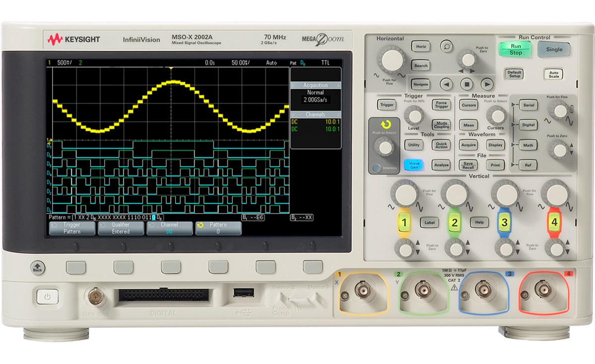
Task: Tap the 2.00GSa/s sample rate readout
Action: (x=315, y=100)
